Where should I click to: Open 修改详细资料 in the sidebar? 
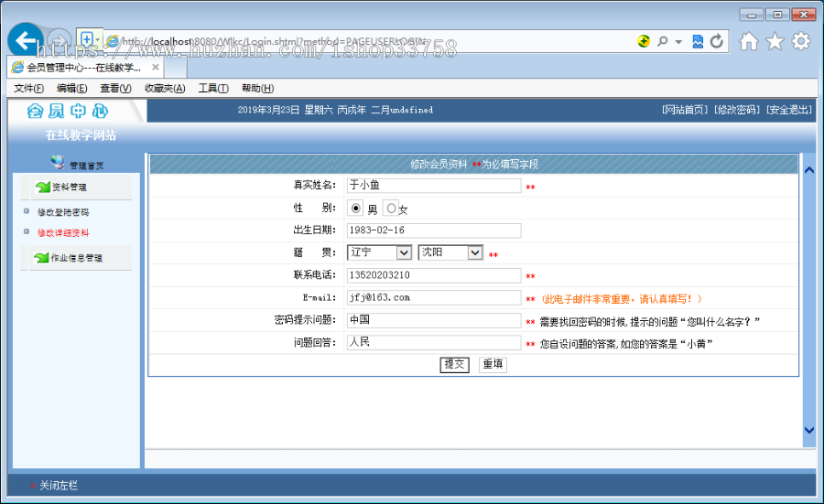click(63, 232)
